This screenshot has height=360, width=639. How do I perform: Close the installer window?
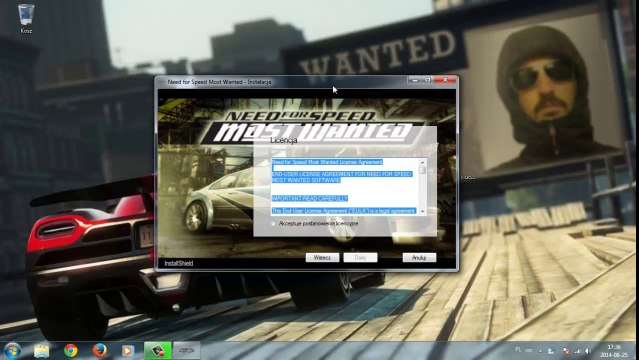(445, 80)
